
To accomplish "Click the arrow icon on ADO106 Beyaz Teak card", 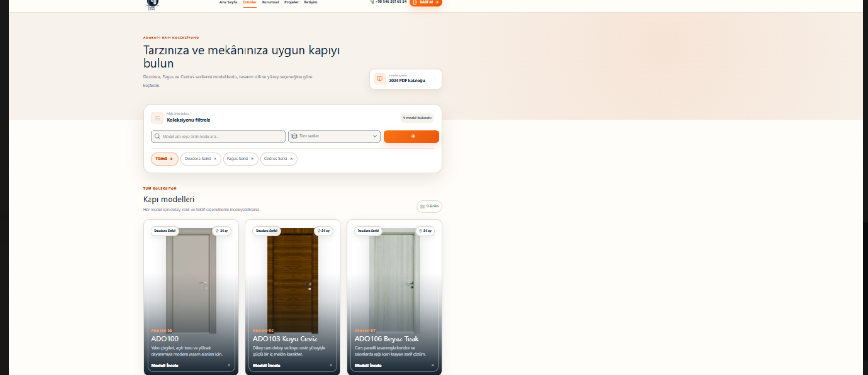I will (x=432, y=365).
